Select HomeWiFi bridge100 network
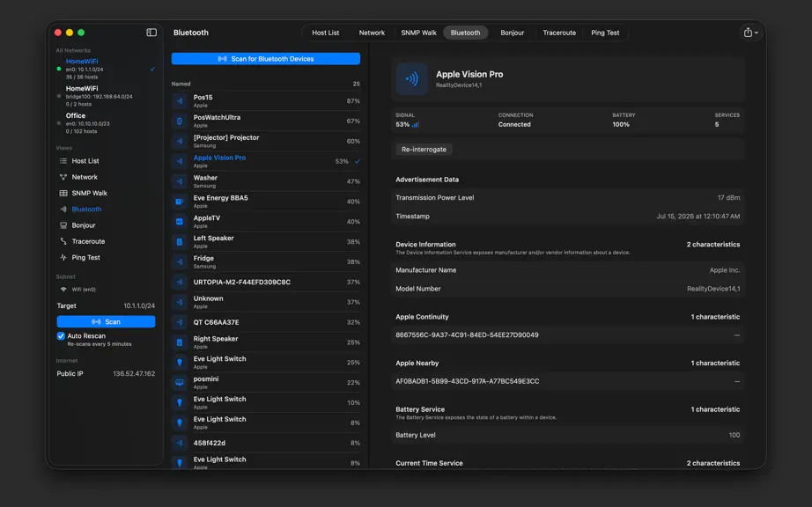This screenshot has width=812, height=507. point(106,96)
